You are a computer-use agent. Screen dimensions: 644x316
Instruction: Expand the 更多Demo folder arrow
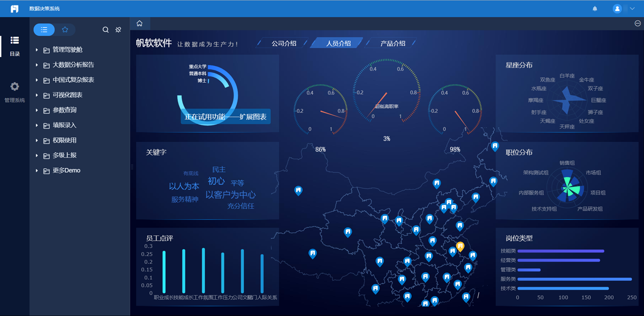[x=37, y=170]
